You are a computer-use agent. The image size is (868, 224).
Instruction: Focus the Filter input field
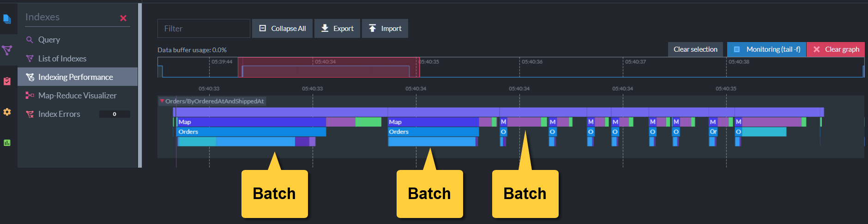pyautogui.click(x=204, y=29)
